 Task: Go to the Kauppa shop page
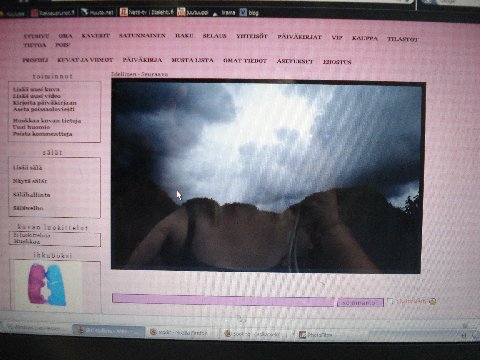(x=365, y=38)
